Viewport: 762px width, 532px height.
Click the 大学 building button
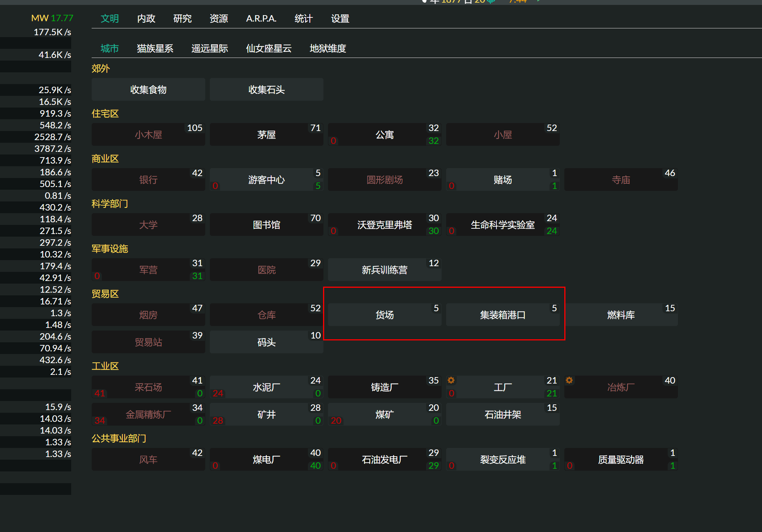[148, 225]
